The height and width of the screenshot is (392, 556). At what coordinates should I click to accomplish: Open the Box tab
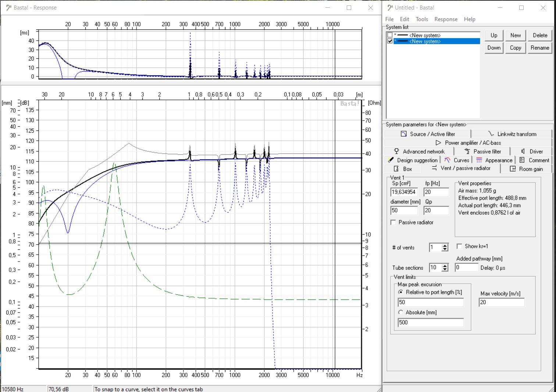click(x=403, y=169)
